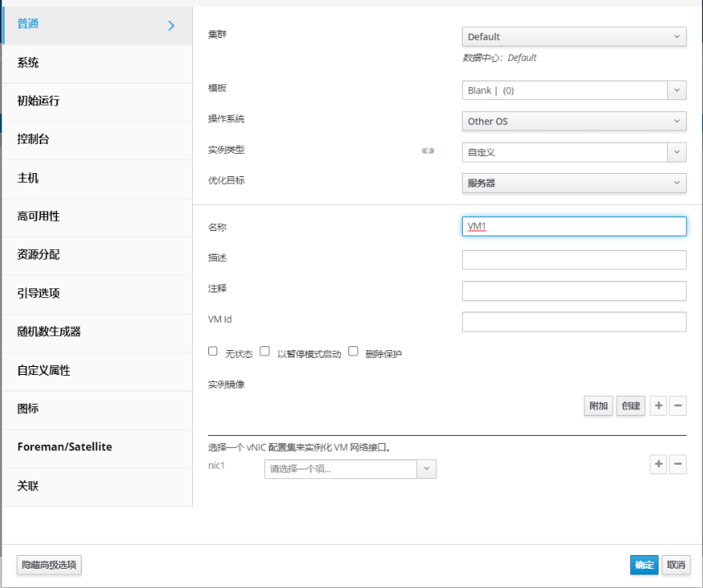Remove nic1 with the minus icon
The height and width of the screenshot is (588, 703).
678,464
